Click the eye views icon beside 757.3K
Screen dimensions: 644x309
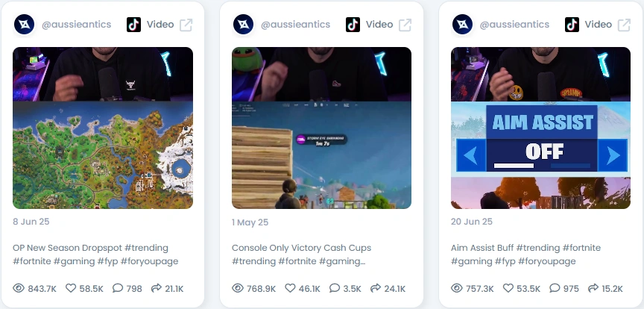[457, 288]
